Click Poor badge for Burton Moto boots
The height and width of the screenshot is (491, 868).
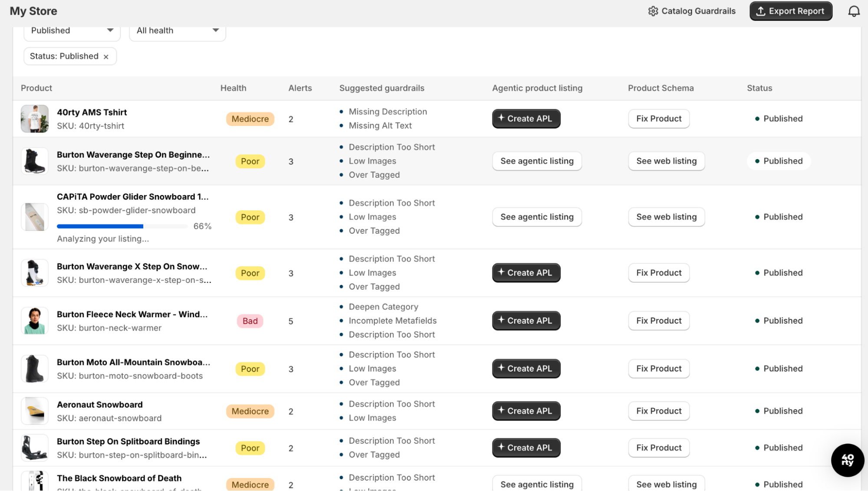[x=250, y=369]
